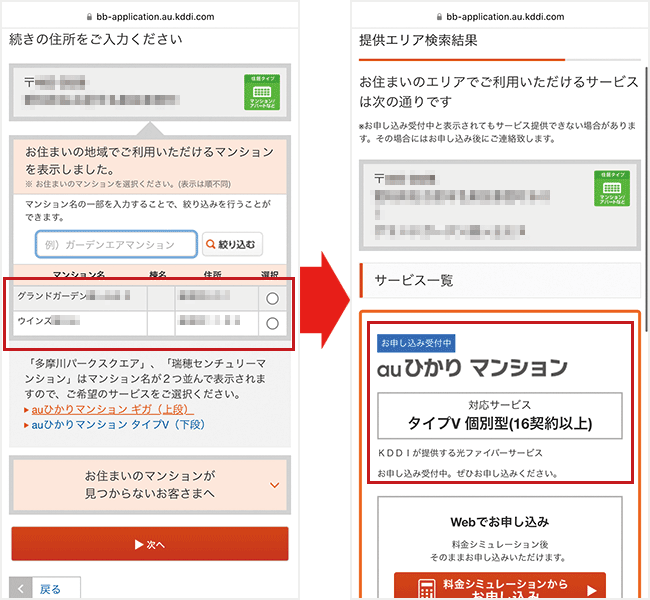Open the auひかりマンション タイプV (下段) link

point(118,425)
